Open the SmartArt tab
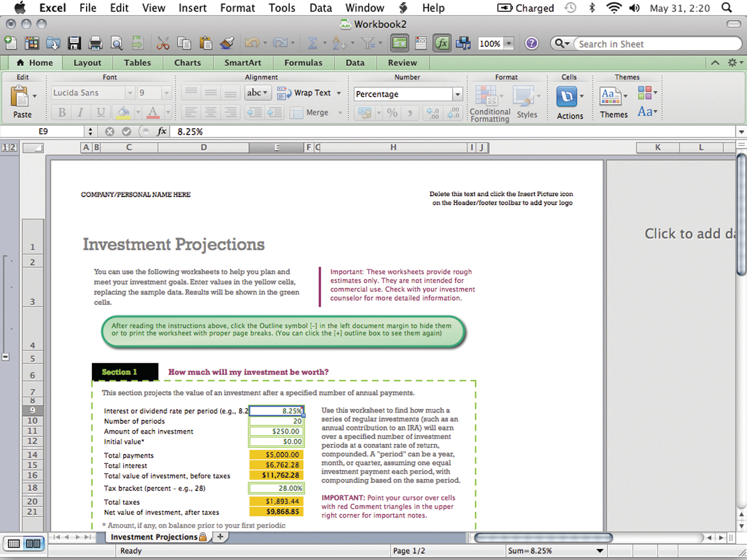Screen dimensions: 747x560 coord(242,63)
